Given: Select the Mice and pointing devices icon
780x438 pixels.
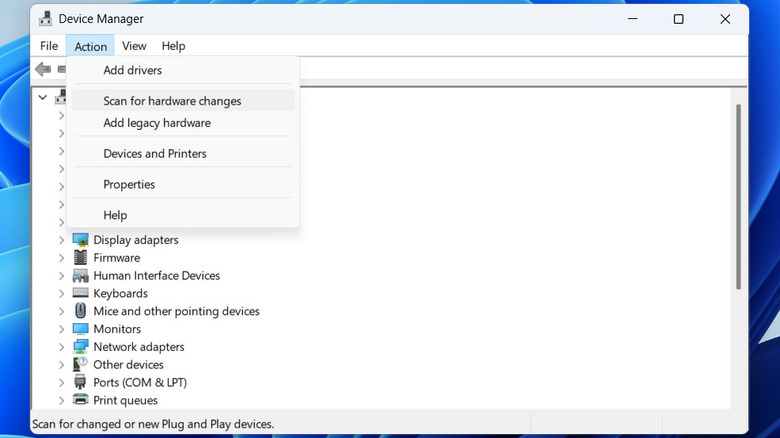Looking at the screenshot, I should 81,311.
